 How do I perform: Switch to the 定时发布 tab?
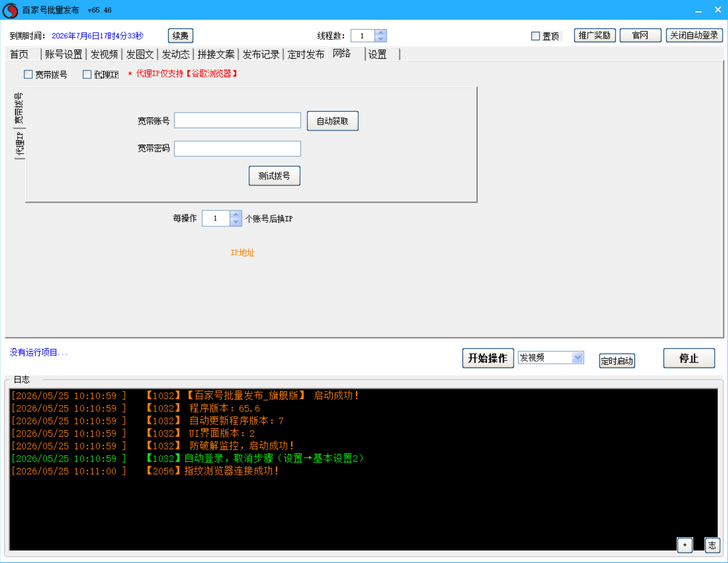(x=306, y=54)
